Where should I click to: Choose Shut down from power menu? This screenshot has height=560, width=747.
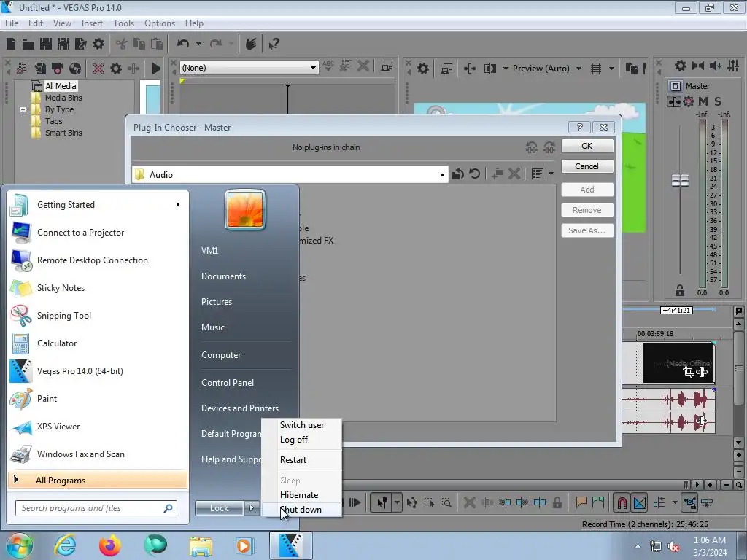301,510
